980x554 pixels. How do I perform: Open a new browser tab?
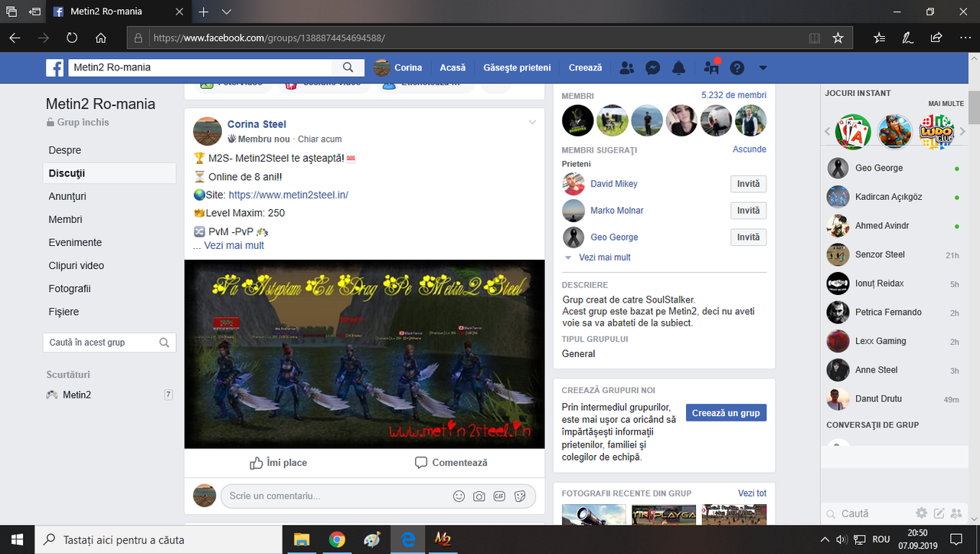point(204,12)
